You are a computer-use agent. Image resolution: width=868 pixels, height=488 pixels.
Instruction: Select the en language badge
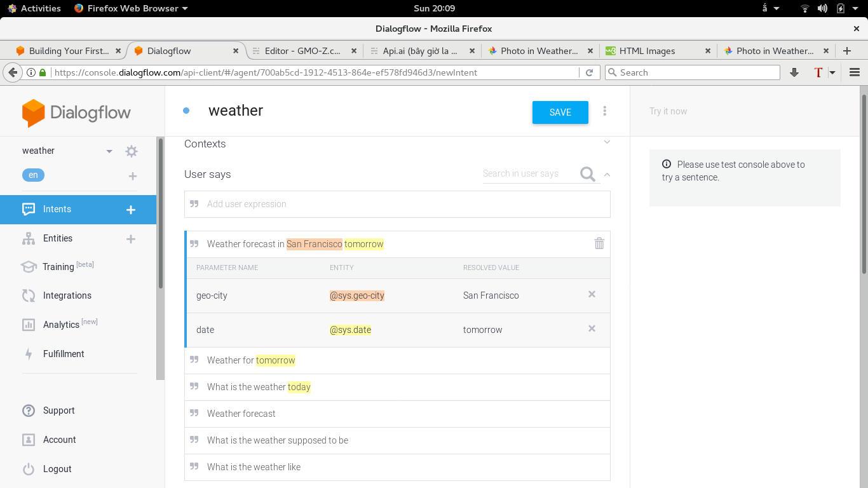33,175
